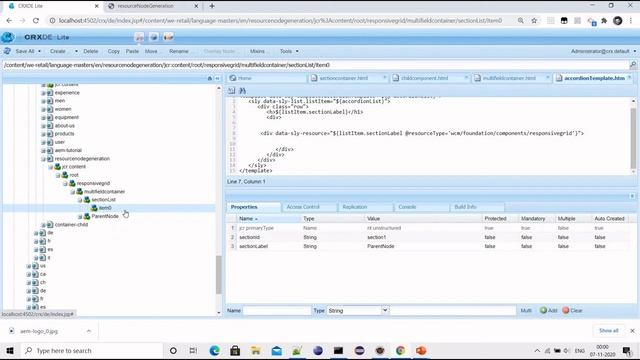This screenshot has width=640, height=360.
Task: Collapse the resourcenodegeneration tree node
Action: pyautogui.click(x=43, y=159)
